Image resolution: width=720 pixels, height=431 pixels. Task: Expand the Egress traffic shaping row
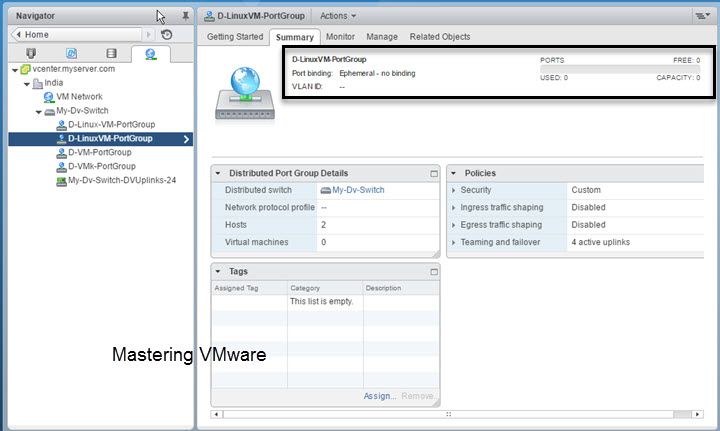[454, 225]
